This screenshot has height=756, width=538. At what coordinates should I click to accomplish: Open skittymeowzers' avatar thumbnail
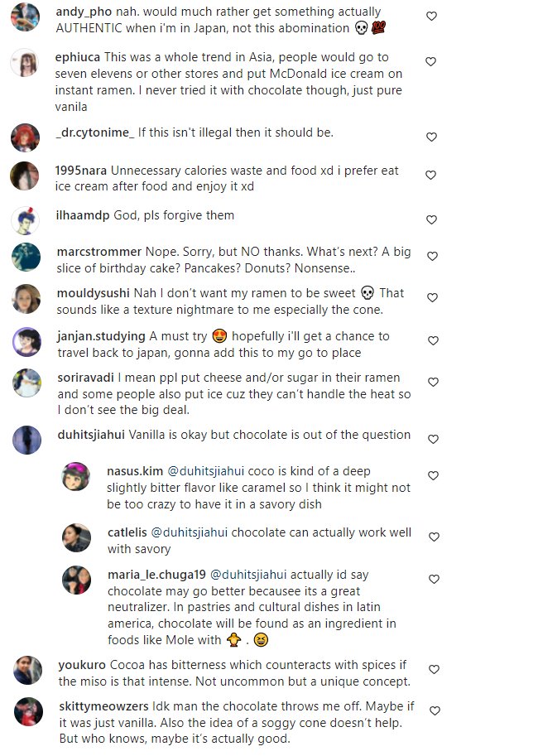26,711
